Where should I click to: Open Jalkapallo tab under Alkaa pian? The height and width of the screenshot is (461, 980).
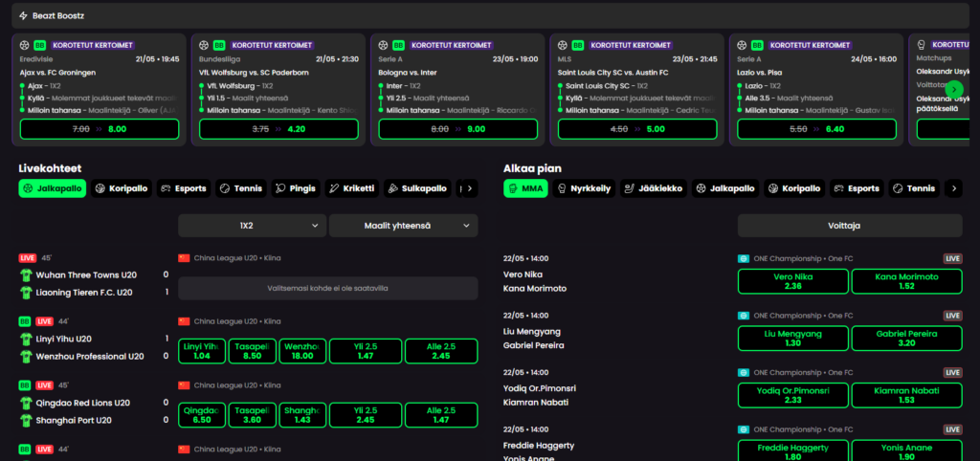725,188
